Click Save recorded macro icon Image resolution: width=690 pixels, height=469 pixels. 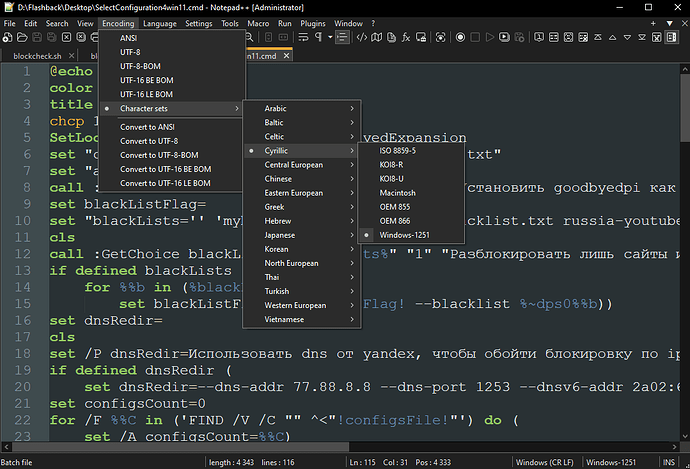point(519,37)
